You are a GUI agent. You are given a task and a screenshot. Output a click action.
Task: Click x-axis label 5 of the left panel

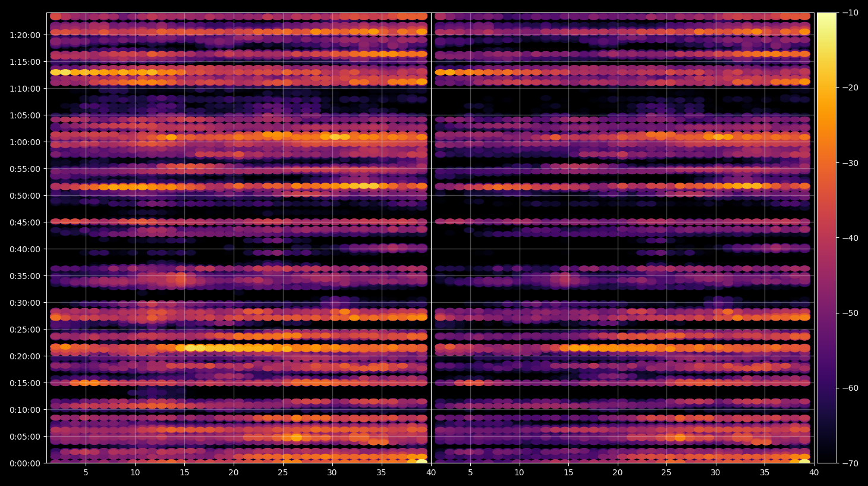86,473
